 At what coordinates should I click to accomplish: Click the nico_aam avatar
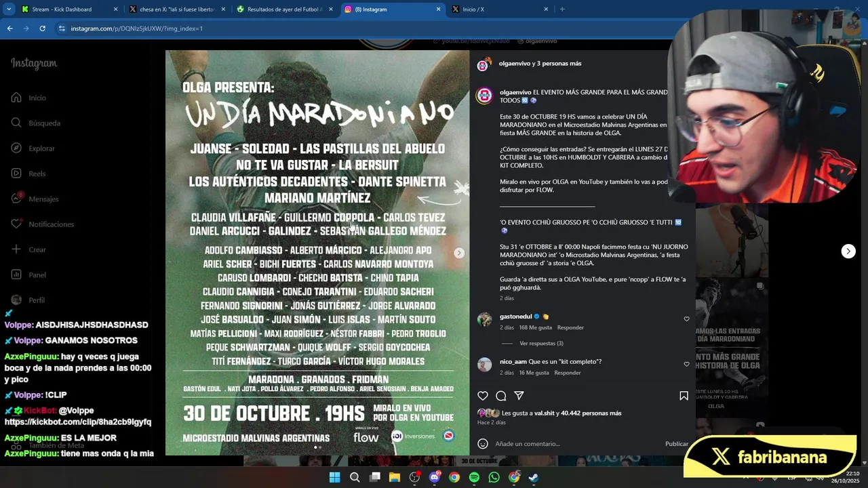[x=484, y=365]
